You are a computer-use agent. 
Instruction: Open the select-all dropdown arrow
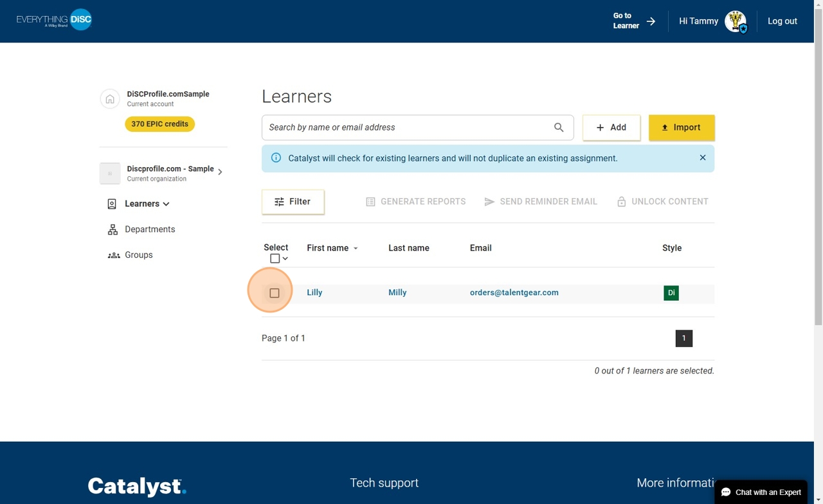pyautogui.click(x=285, y=258)
